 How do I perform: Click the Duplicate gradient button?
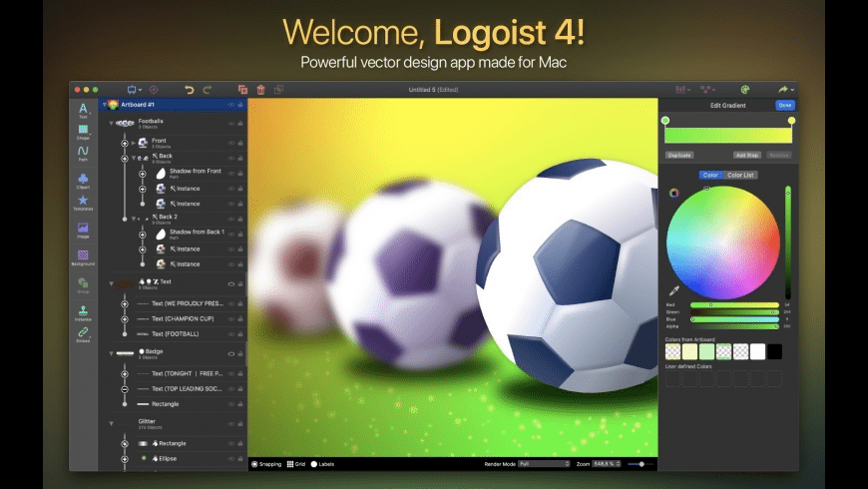click(x=679, y=155)
